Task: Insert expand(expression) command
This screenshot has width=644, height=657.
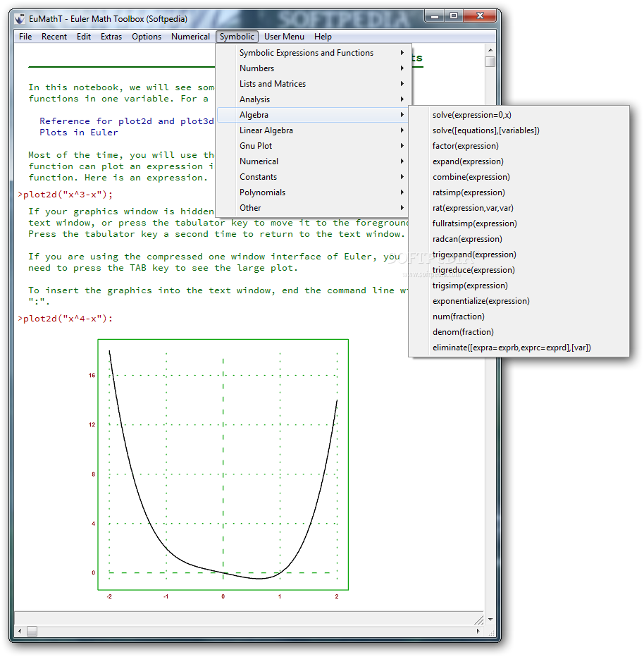Action: (x=519, y=161)
